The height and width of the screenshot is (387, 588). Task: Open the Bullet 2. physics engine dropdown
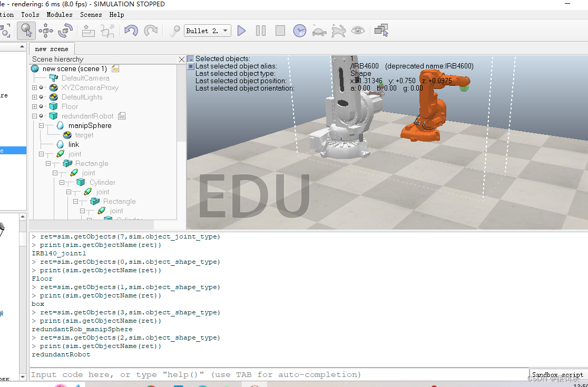point(208,31)
